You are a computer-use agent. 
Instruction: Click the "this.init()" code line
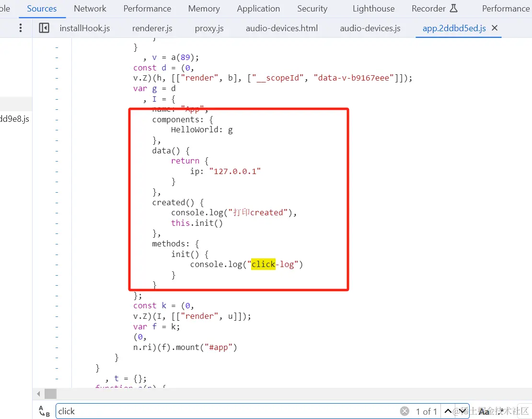(x=197, y=223)
